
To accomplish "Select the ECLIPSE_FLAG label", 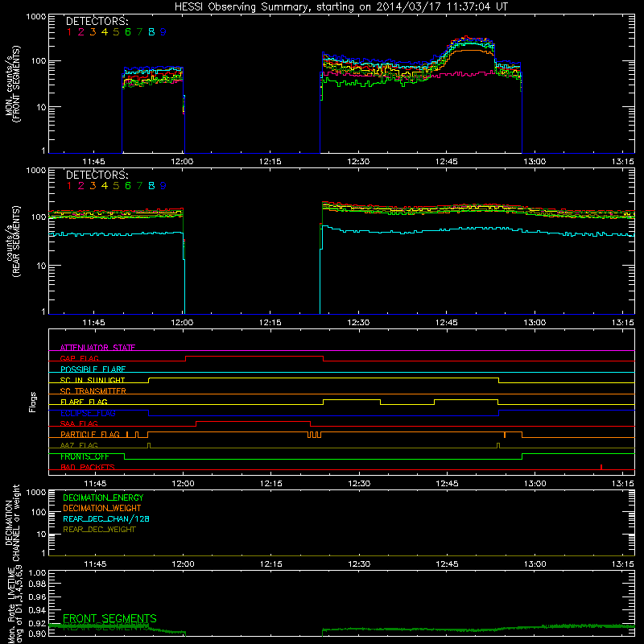I will (x=88, y=413).
